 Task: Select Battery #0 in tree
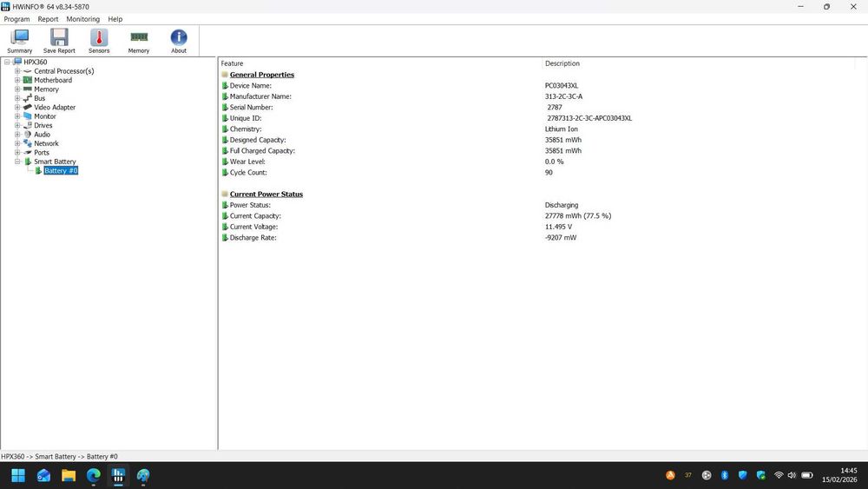(x=61, y=170)
